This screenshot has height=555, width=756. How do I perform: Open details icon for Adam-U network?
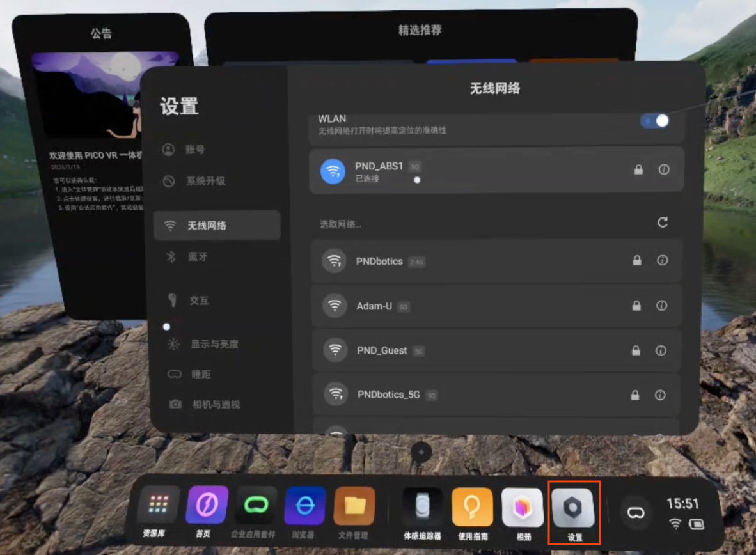[661, 306]
